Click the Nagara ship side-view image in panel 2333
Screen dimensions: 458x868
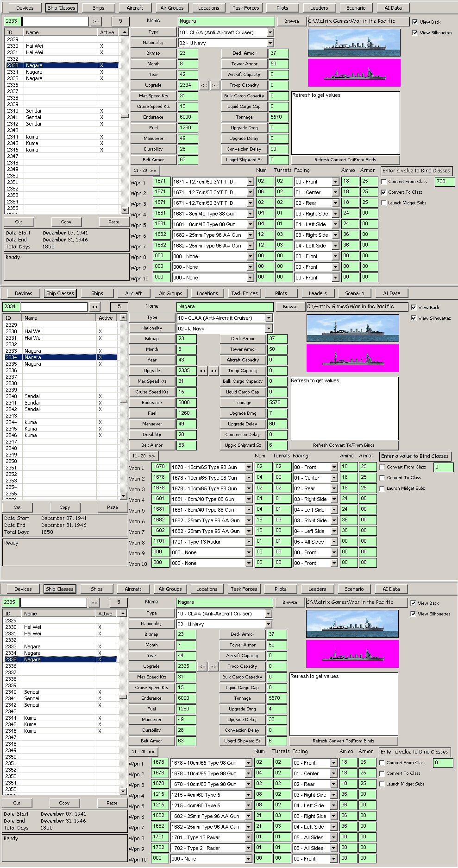(x=354, y=43)
